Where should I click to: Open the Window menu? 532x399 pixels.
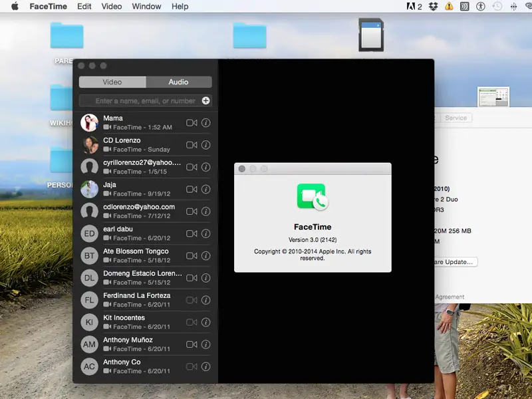tap(146, 7)
